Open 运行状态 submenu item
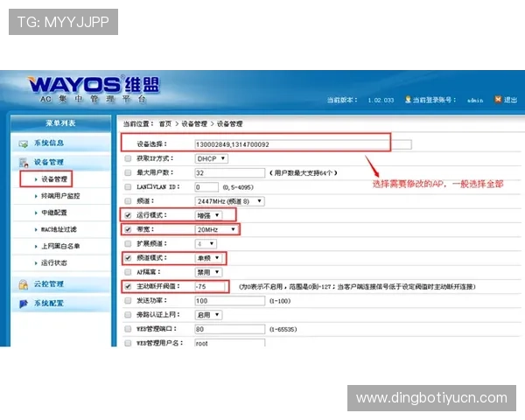This screenshot has height=420, width=525. click(x=54, y=262)
